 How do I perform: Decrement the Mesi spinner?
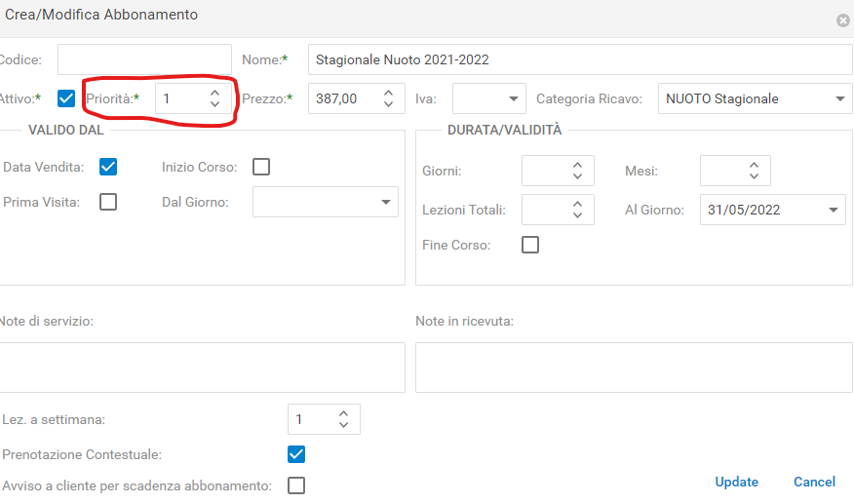[x=754, y=176]
